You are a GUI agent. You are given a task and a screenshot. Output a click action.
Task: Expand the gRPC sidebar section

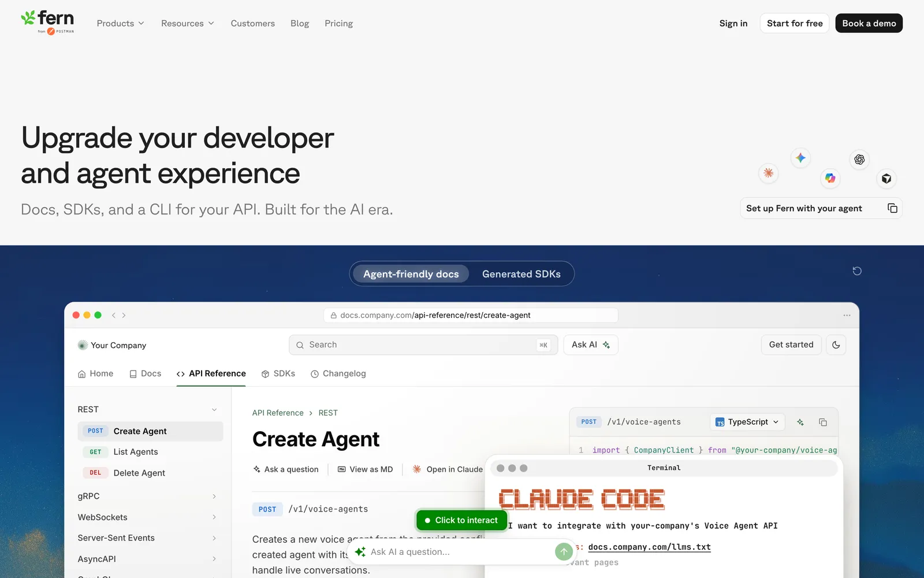(x=214, y=497)
